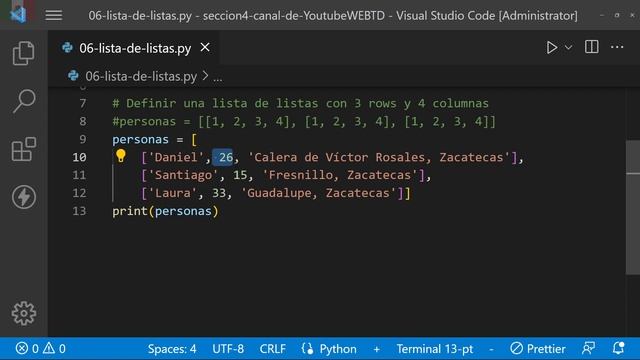Click the print(personas) statement
The image size is (640, 360).
[165, 211]
